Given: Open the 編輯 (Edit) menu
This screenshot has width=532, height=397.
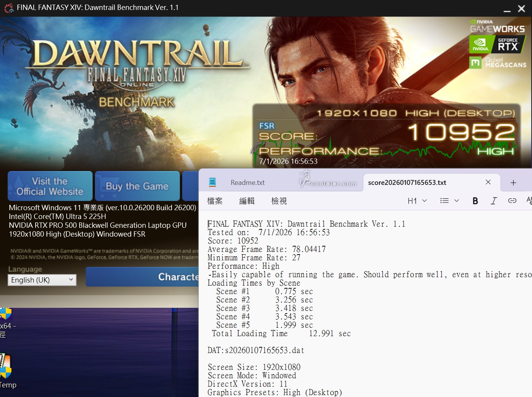Looking at the screenshot, I should [247, 201].
